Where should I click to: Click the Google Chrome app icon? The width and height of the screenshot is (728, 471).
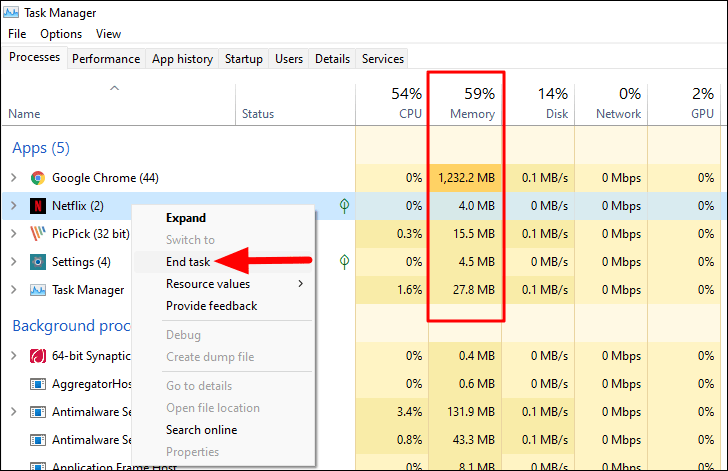(x=38, y=178)
